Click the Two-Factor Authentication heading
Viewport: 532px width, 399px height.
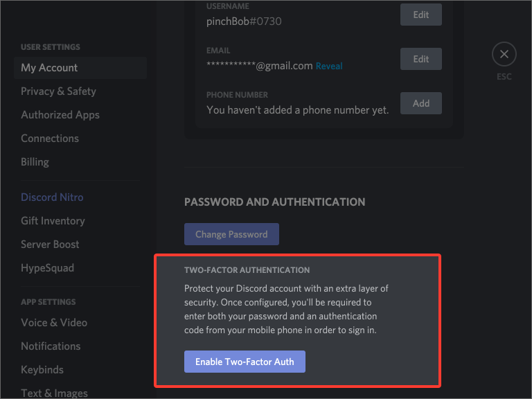click(247, 270)
